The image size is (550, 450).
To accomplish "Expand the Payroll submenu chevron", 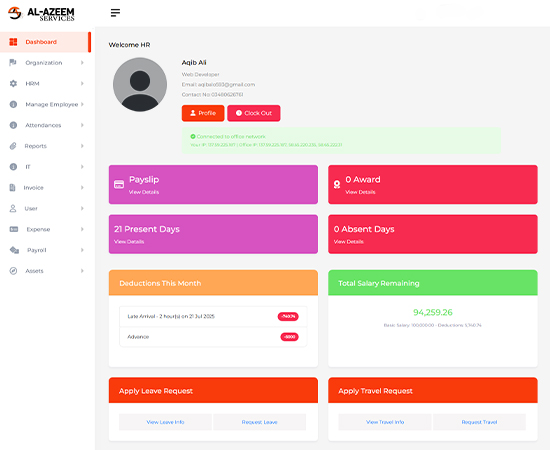I will (x=82, y=250).
